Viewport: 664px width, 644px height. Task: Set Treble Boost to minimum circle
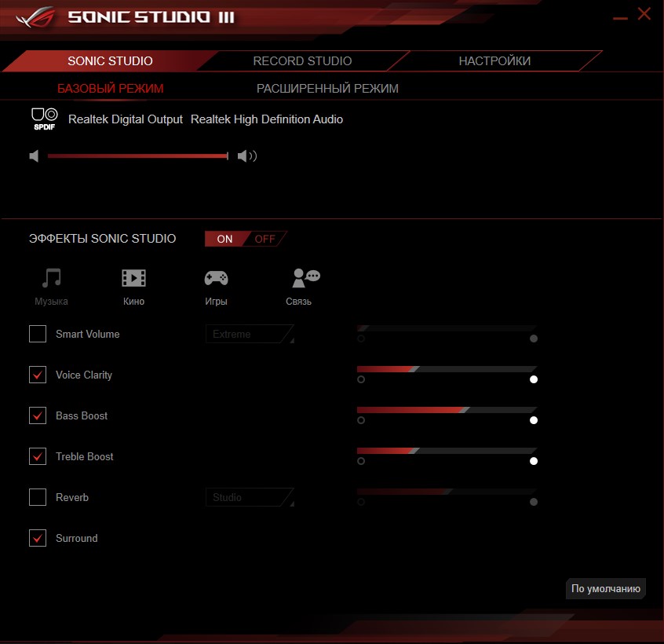pyautogui.click(x=361, y=461)
